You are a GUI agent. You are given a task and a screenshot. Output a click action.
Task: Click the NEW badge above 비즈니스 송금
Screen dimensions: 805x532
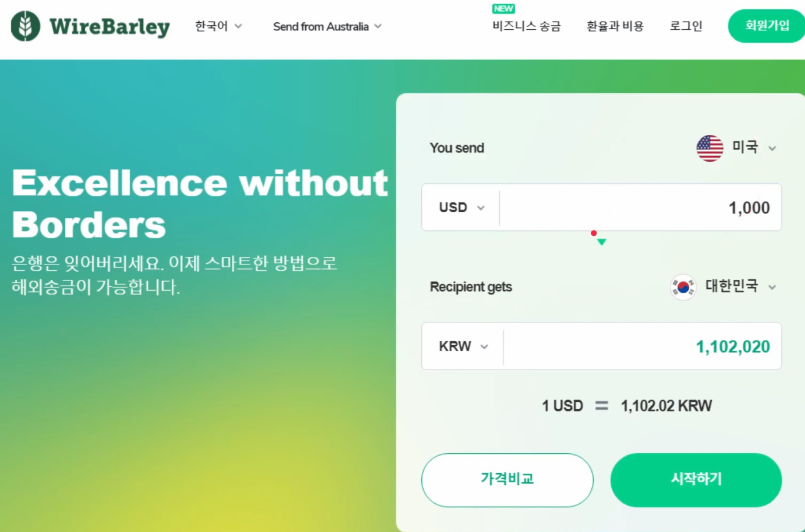point(503,8)
